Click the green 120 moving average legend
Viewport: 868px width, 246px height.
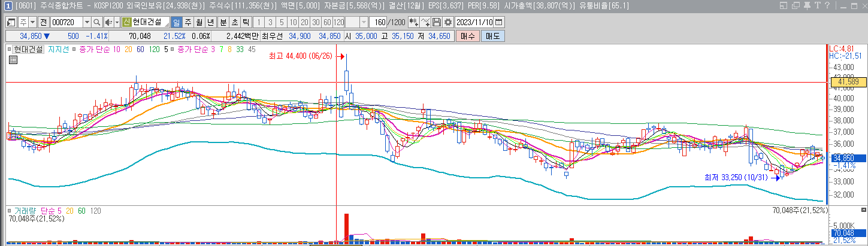pyautogui.click(x=154, y=50)
